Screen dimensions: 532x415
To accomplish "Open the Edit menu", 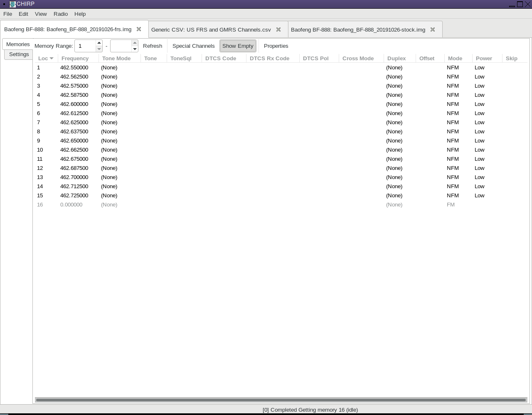I will click(x=23, y=14).
